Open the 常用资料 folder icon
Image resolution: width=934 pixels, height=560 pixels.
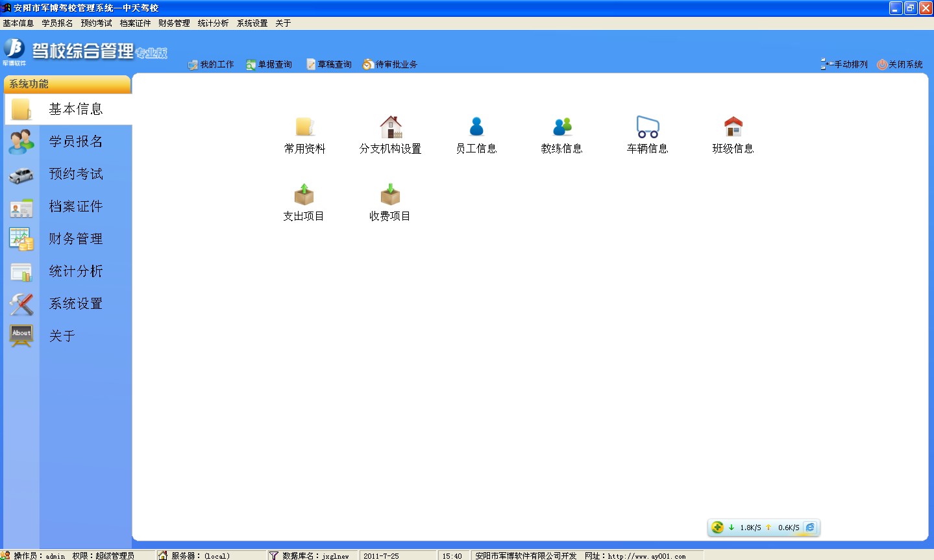point(304,127)
